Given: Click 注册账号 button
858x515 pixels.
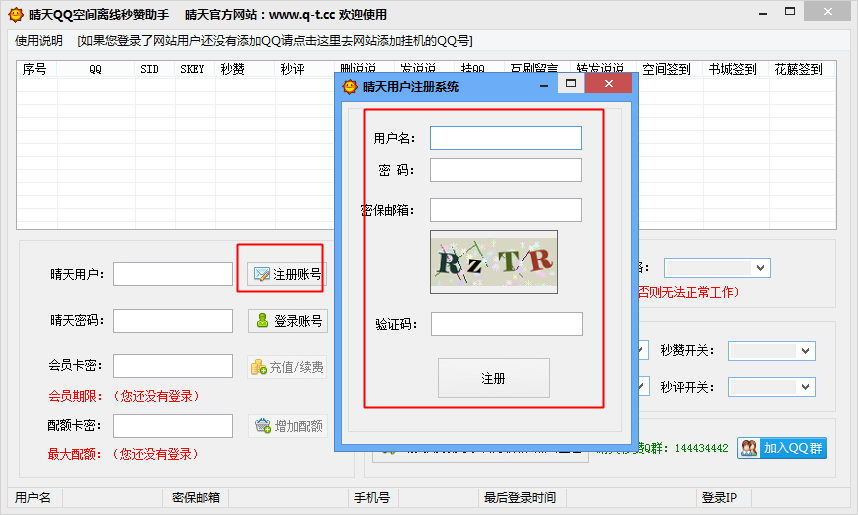Looking at the screenshot, I should [x=287, y=274].
